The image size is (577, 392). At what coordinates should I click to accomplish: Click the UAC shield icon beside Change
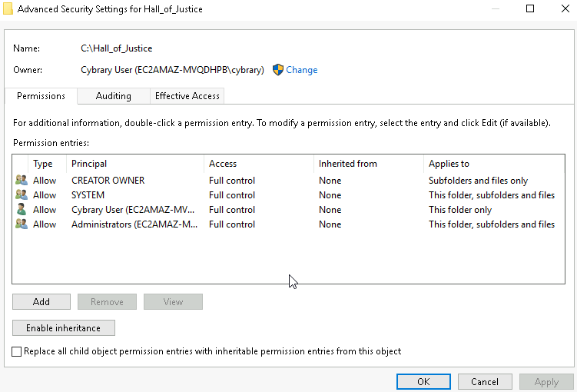[278, 70]
